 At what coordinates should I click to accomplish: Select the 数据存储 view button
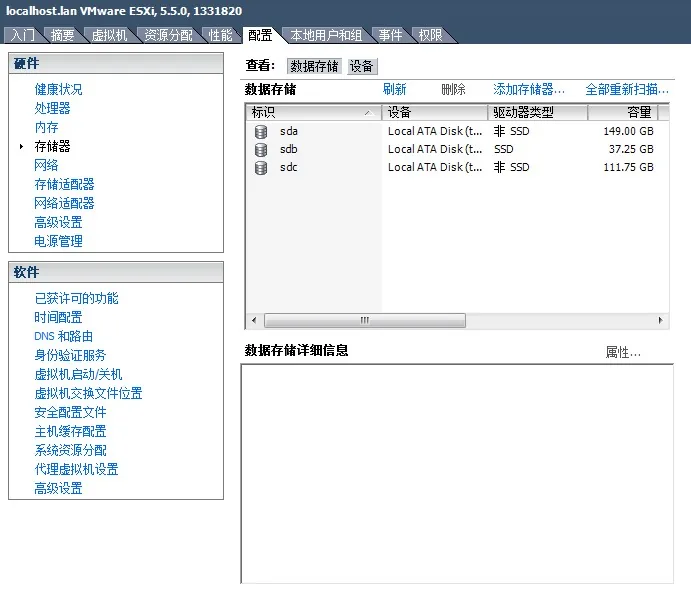314,67
